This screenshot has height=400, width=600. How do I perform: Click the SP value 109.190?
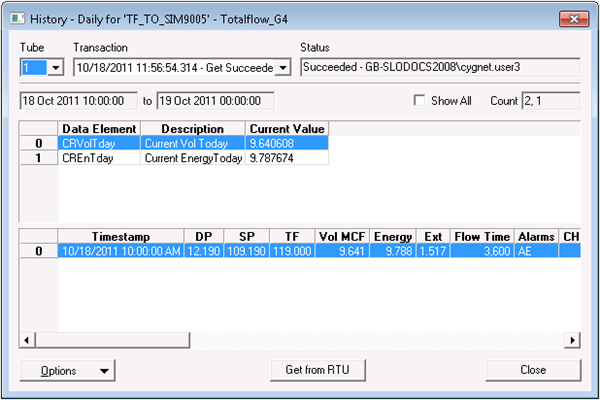click(247, 251)
